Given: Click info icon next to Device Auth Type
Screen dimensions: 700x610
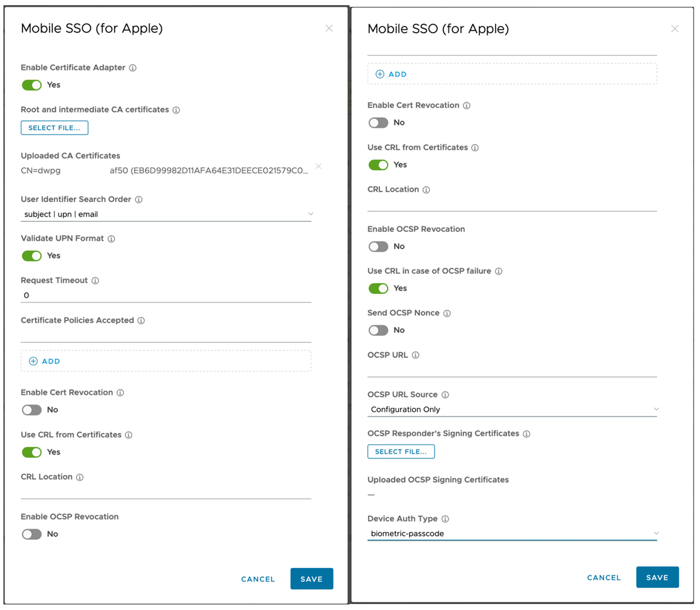Looking at the screenshot, I should pos(445,519).
